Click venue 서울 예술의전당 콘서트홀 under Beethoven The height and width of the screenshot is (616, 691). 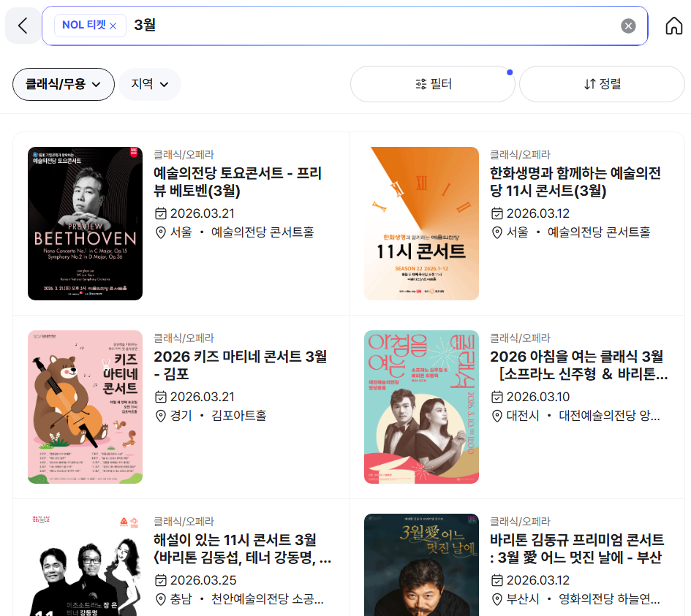point(235,232)
